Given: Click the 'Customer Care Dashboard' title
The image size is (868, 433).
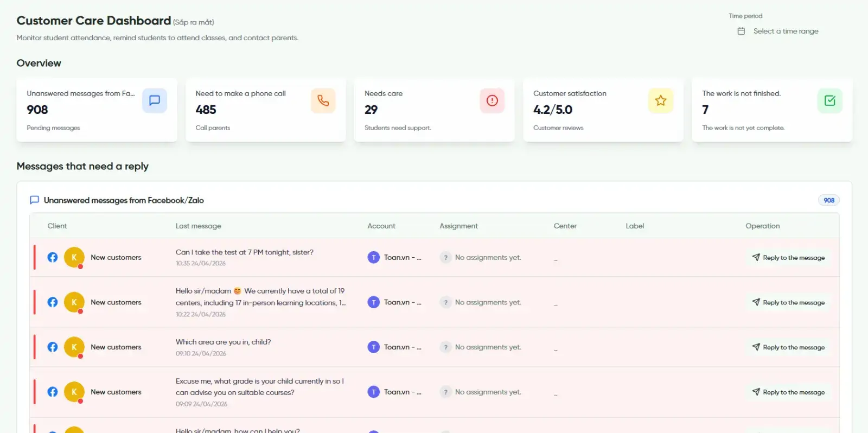Looking at the screenshot, I should pyautogui.click(x=94, y=21).
